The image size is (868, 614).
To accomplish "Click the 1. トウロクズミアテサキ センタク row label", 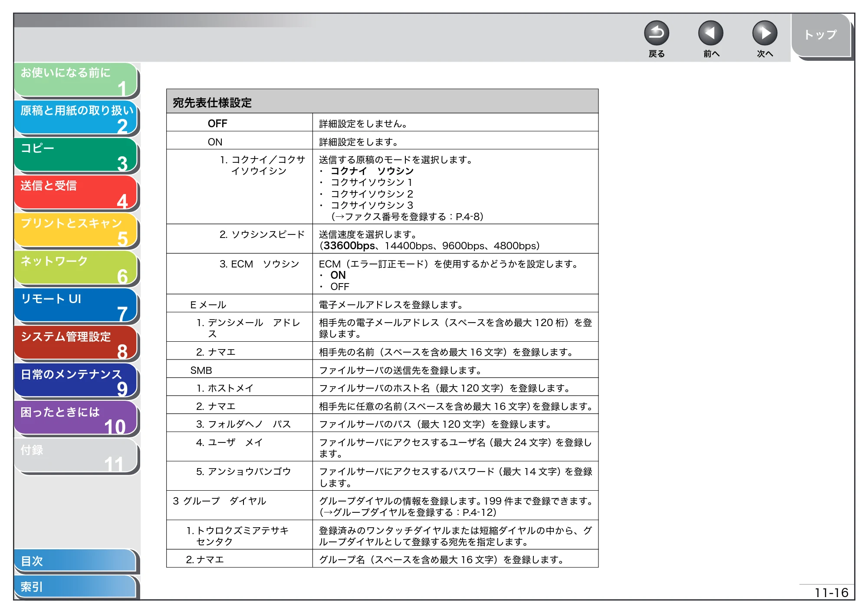I will (x=237, y=536).
